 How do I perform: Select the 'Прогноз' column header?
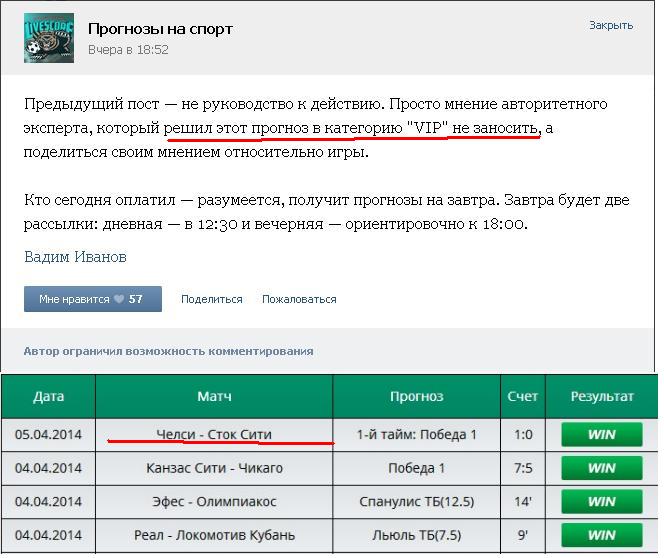coord(417,396)
